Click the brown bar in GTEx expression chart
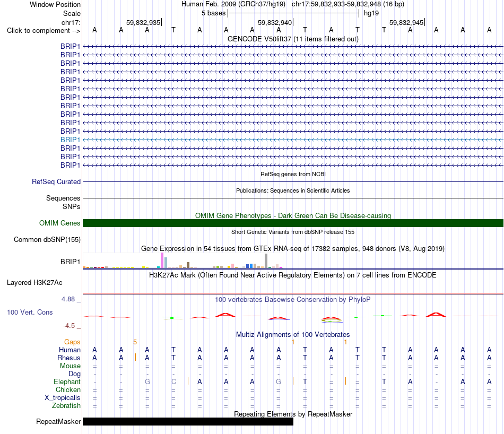The height and width of the screenshot is (434, 504). (188, 265)
